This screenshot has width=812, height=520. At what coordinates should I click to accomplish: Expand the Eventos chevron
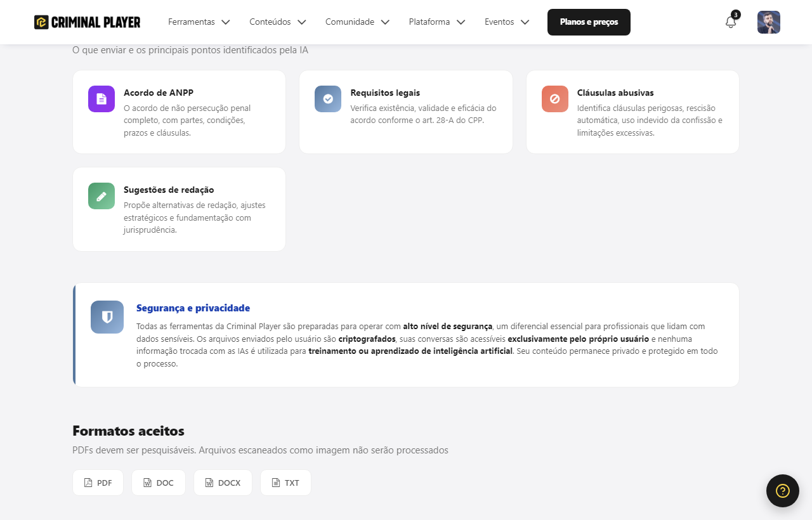tap(525, 22)
